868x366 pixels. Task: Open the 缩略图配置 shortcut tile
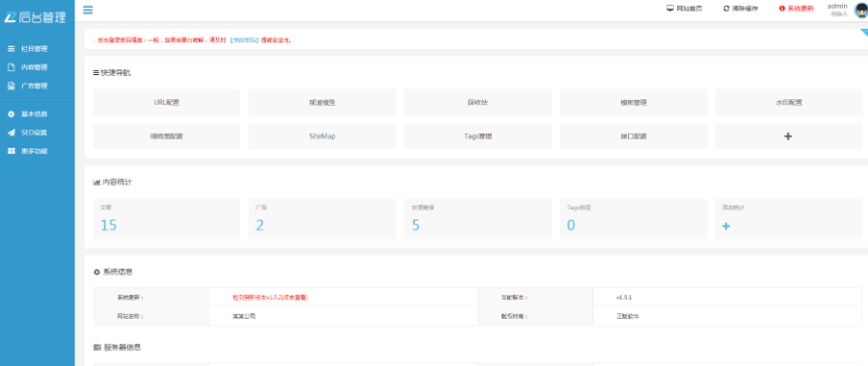coord(167,137)
